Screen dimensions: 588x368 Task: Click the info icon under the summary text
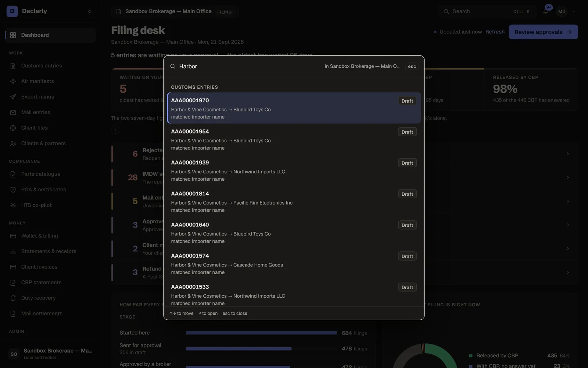[115, 130]
